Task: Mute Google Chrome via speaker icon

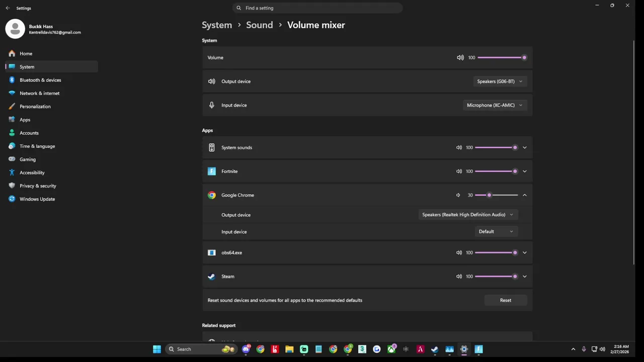Action: 458,195
